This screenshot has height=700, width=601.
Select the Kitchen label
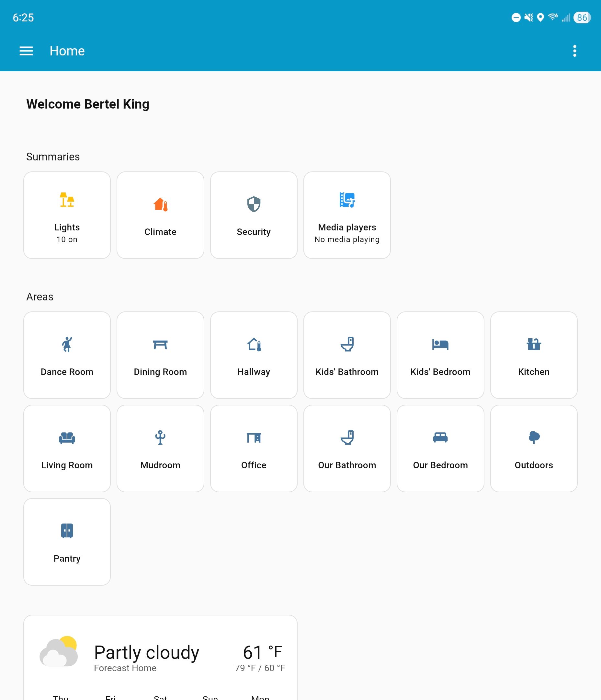tap(534, 372)
